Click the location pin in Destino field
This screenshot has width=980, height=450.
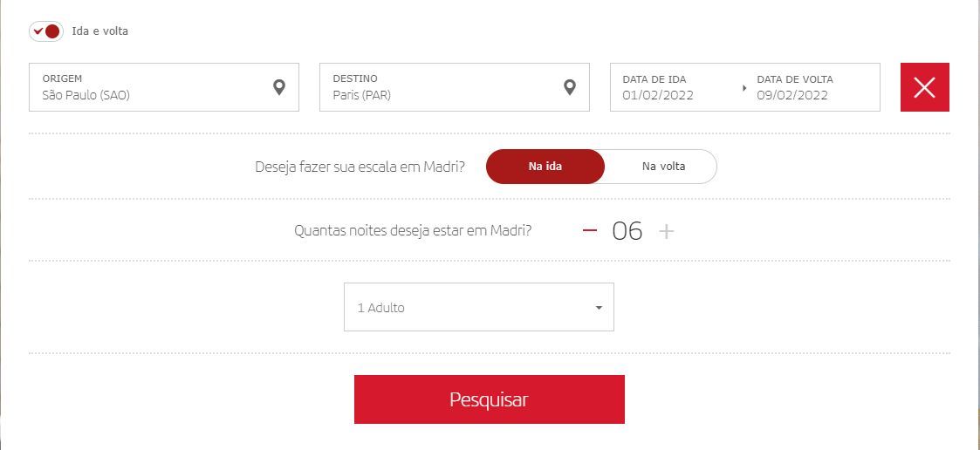coord(569,87)
